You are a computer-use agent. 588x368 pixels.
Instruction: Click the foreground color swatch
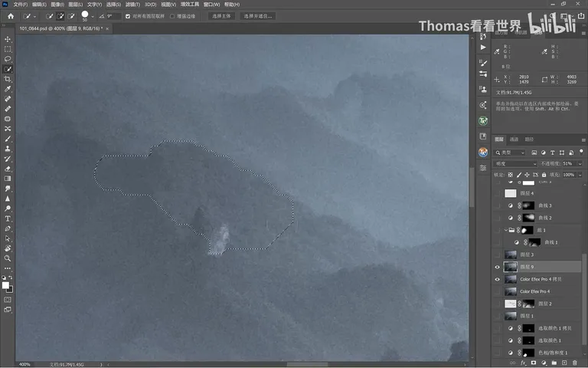pos(5,285)
